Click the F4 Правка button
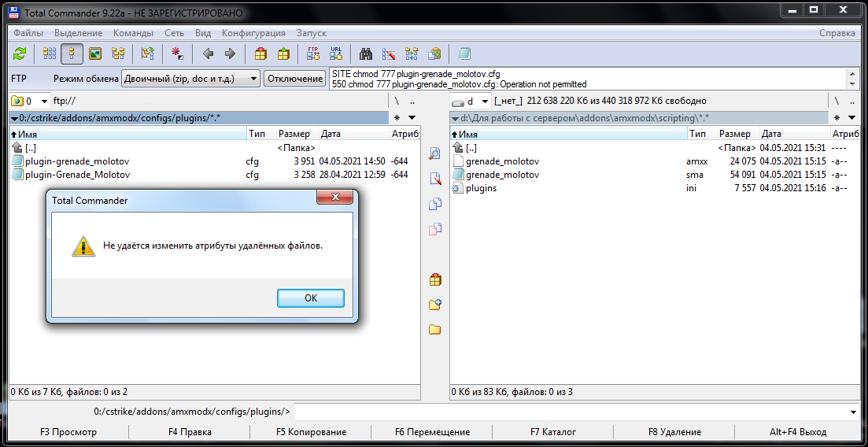This screenshot has width=868, height=447. [x=190, y=432]
